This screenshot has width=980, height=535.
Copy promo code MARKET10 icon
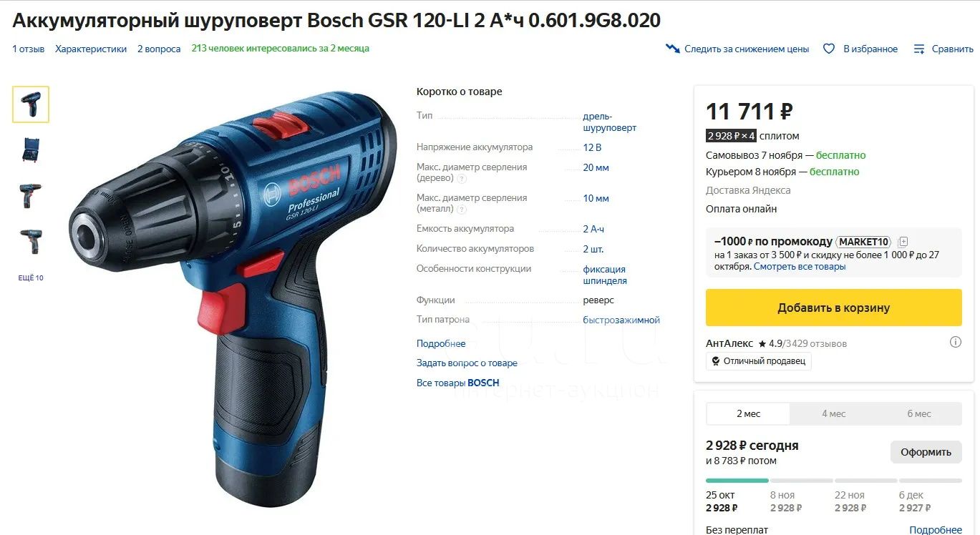pos(903,242)
